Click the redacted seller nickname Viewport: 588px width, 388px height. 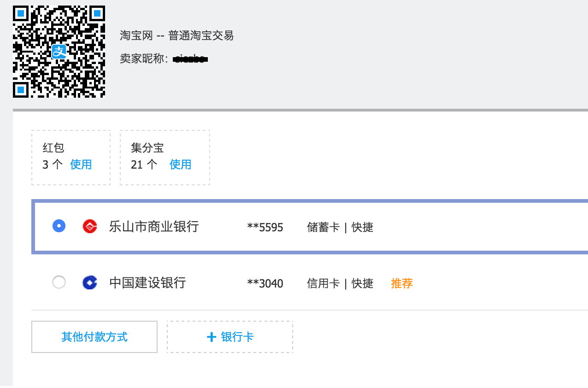tap(190, 59)
